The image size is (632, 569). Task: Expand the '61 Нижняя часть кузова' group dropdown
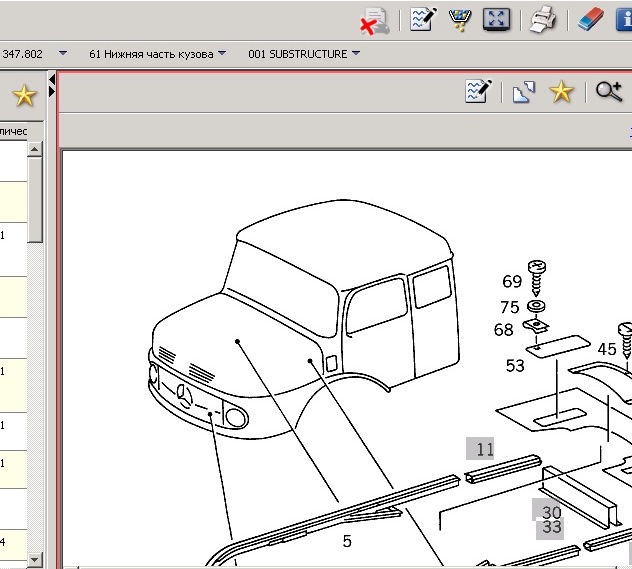point(222,54)
